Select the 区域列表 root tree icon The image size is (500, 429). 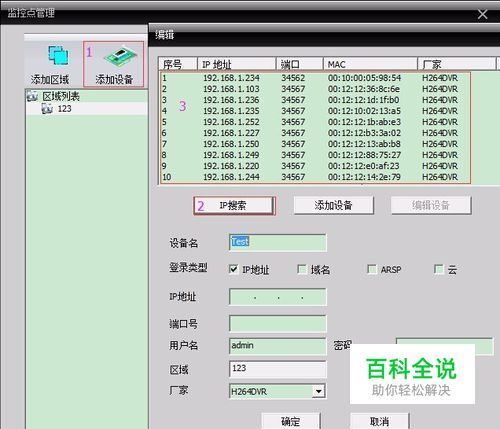click(32, 96)
